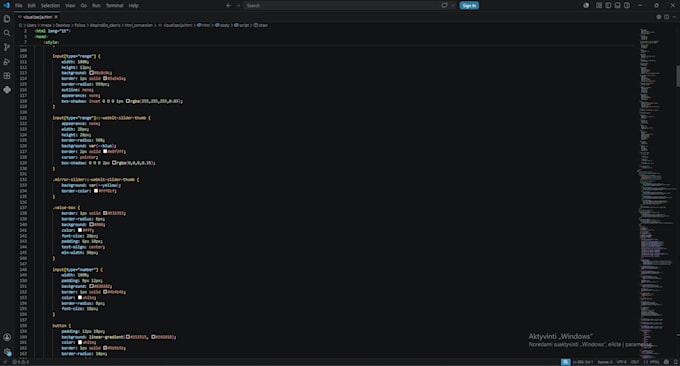Select the visualize html editor tab

coord(37,17)
